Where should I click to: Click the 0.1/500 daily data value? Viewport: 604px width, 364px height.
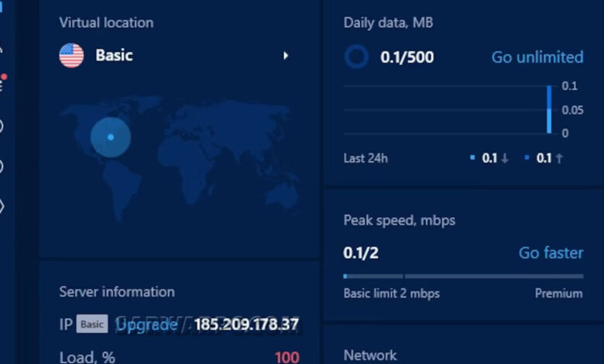pos(407,57)
